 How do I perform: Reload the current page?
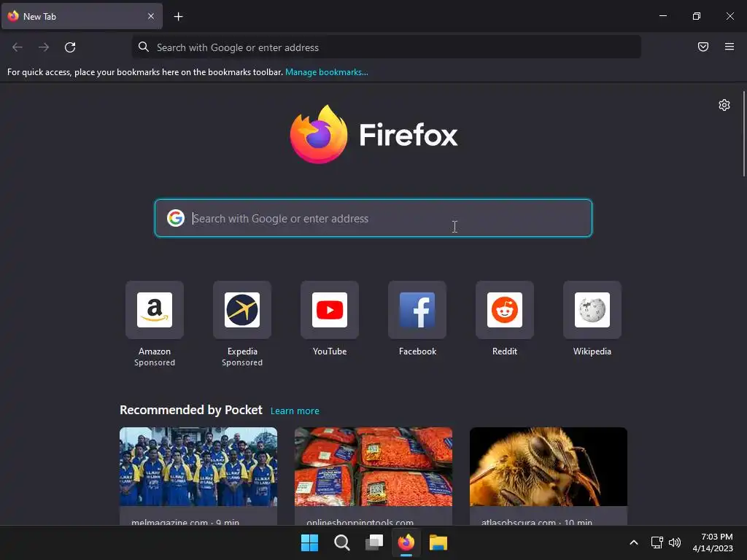(70, 47)
